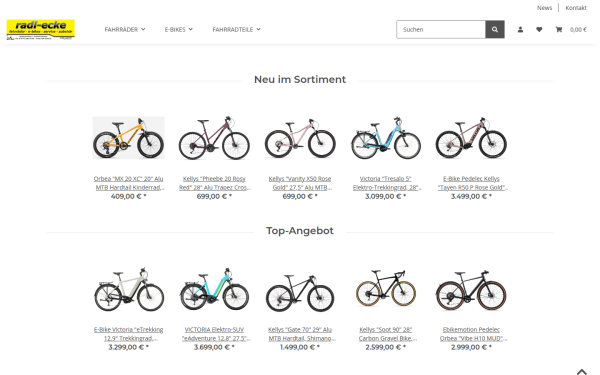Open the user account icon
Viewport: 600px width, 375px height.
tap(520, 29)
